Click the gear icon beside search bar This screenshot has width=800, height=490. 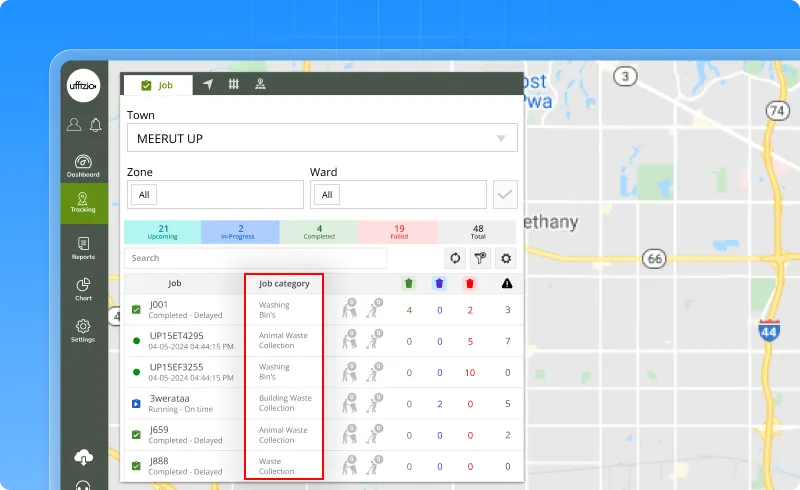[x=506, y=258]
